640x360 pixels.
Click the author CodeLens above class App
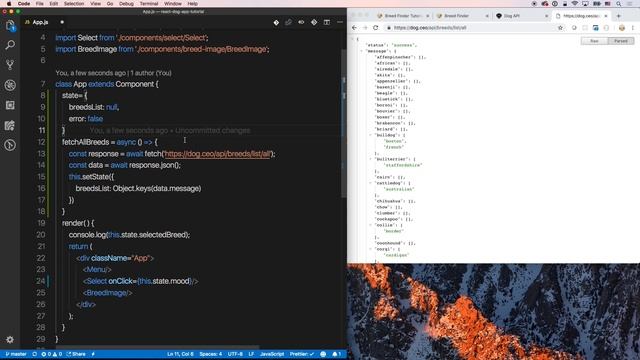(x=113, y=73)
